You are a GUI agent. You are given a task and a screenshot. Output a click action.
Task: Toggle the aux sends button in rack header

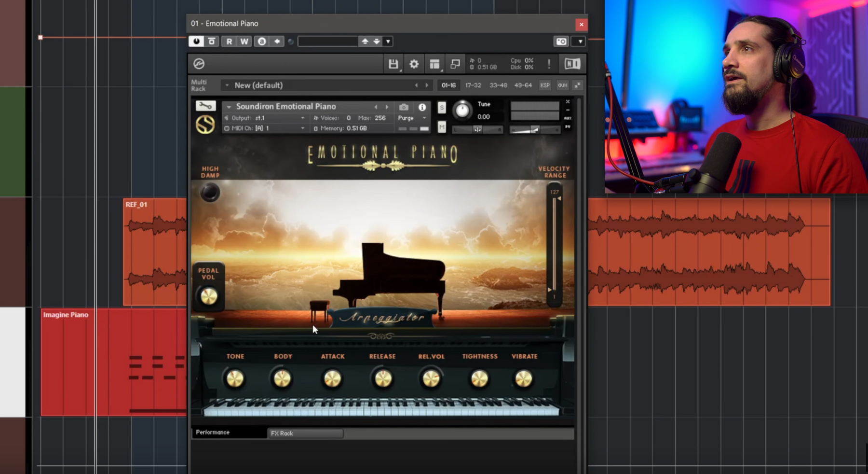pyautogui.click(x=562, y=85)
